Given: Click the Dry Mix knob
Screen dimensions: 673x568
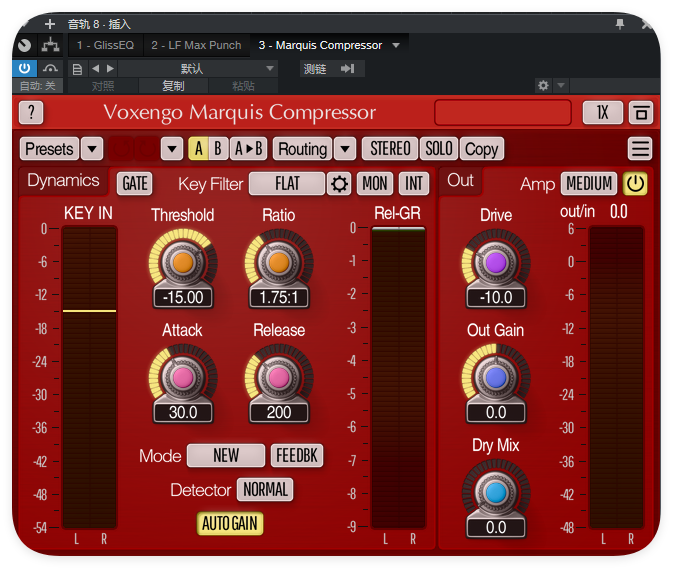Looking at the screenshot, I should tap(496, 492).
